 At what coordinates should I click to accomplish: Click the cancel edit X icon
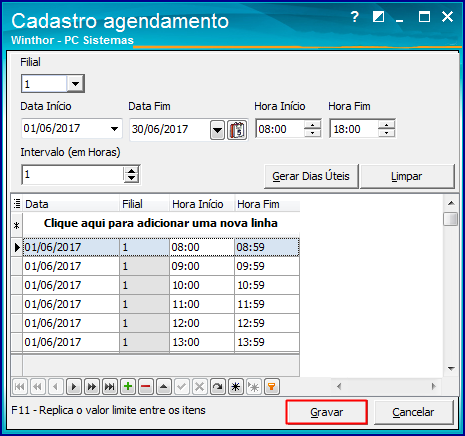pyautogui.click(x=200, y=387)
